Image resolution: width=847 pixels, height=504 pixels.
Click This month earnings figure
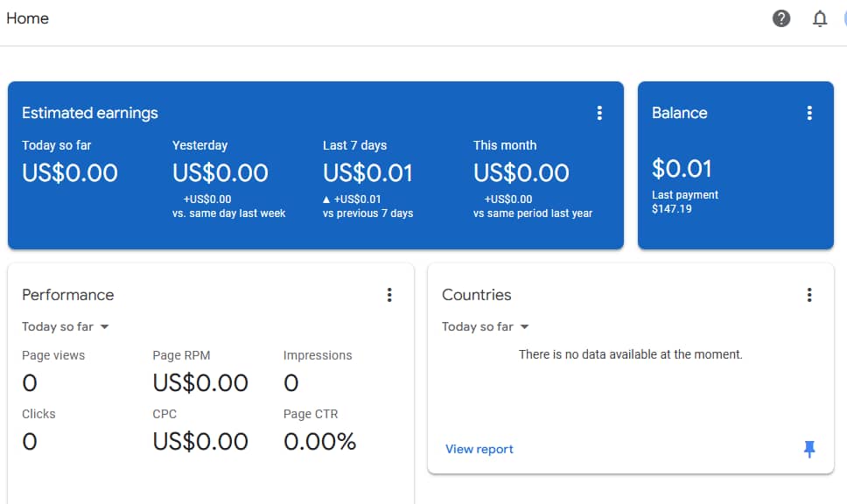521,172
